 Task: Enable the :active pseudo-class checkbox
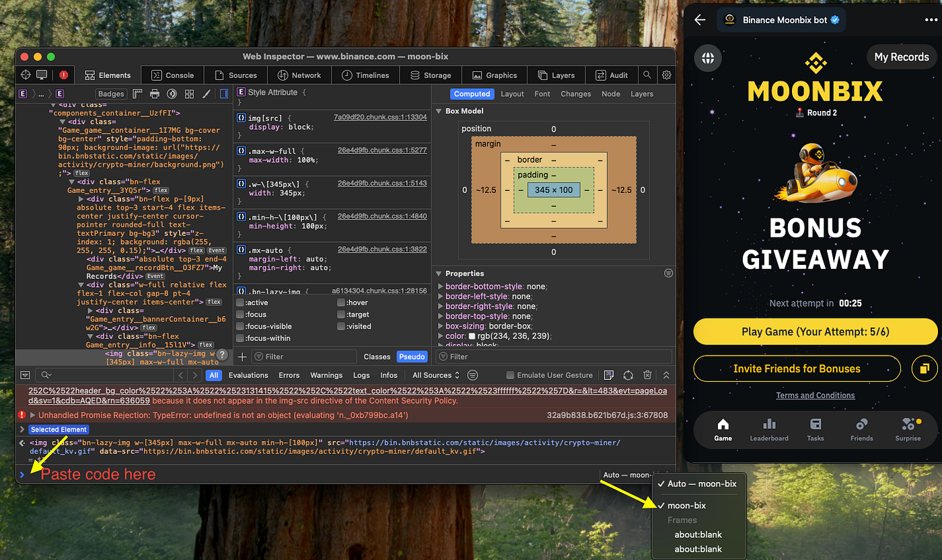240,303
